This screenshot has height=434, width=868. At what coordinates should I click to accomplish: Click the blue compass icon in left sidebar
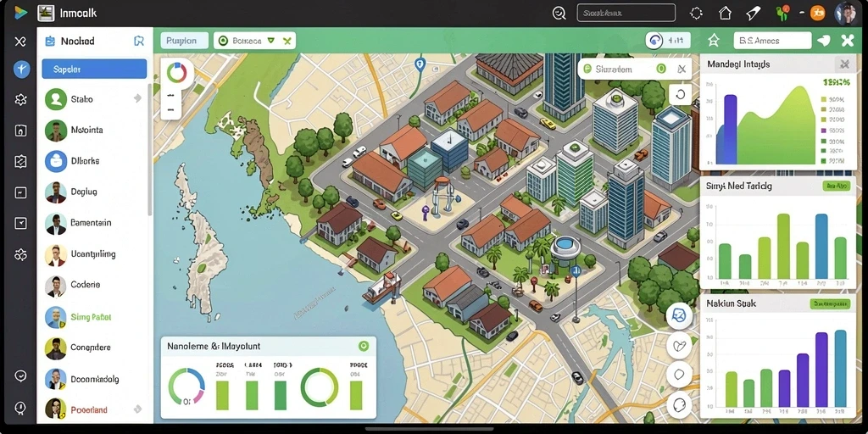click(x=21, y=70)
